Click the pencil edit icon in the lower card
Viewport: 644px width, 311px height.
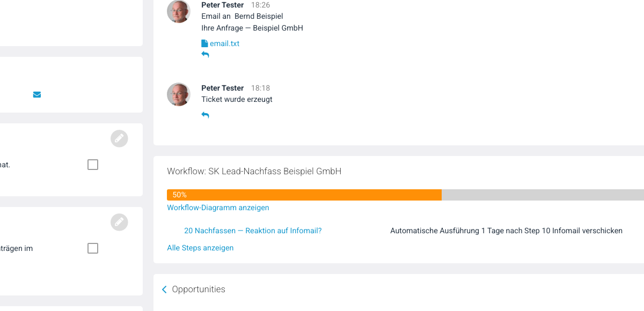[x=119, y=223]
